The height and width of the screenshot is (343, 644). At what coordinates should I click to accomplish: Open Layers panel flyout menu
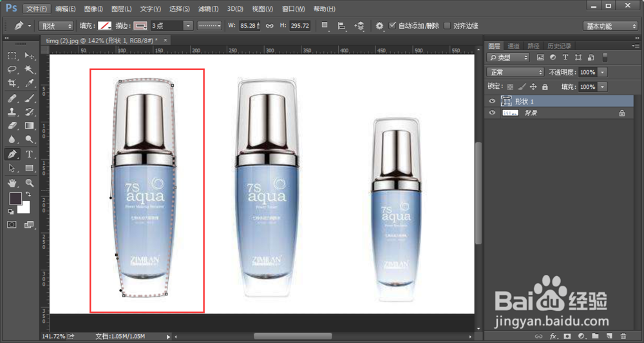coord(636,46)
